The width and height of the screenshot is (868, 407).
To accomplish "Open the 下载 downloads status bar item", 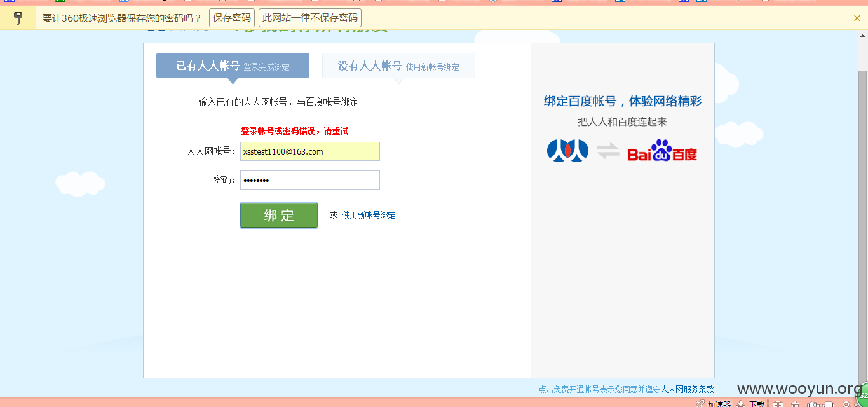I will pyautogui.click(x=750, y=404).
